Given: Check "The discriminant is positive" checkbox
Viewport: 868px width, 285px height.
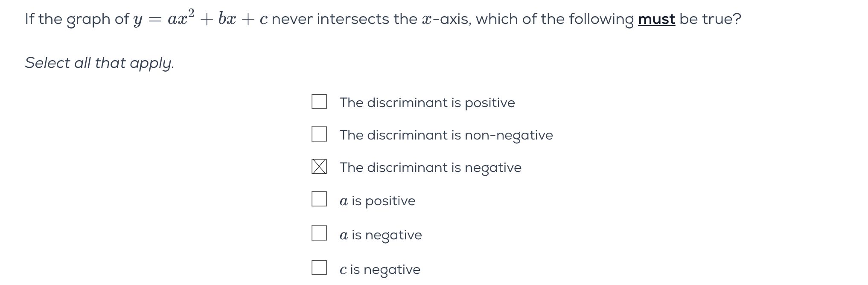Looking at the screenshot, I should (319, 102).
